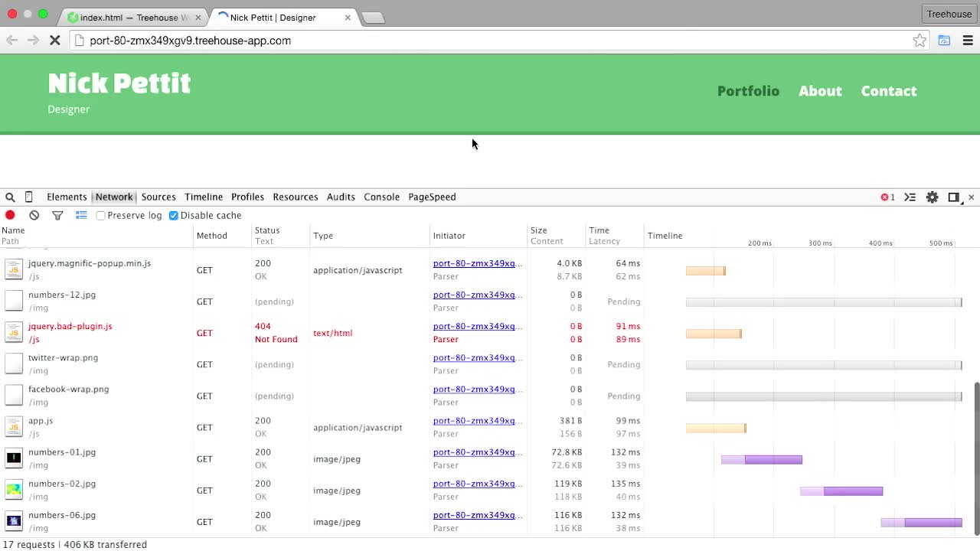This screenshot has width=980, height=551.
Task: Uncheck the Disable cache option
Action: [x=173, y=215]
